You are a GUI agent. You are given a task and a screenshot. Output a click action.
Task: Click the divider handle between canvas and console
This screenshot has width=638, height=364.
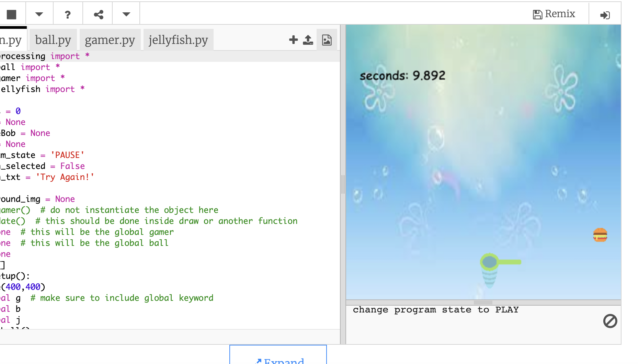click(x=483, y=303)
